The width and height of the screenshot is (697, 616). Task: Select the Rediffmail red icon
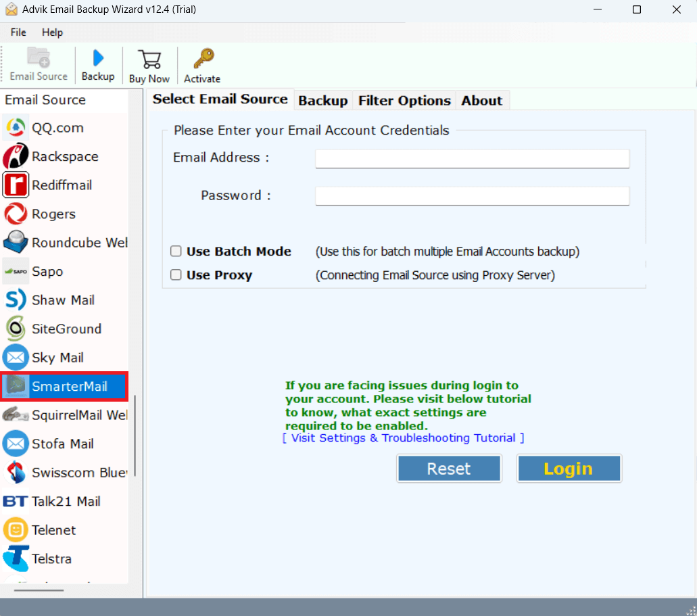click(x=16, y=185)
